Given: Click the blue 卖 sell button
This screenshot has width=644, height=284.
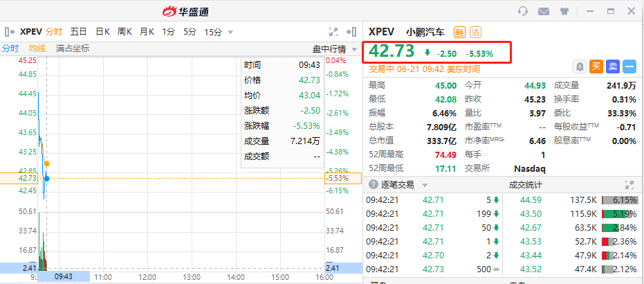Looking at the screenshot, I should tap(612, 66).
